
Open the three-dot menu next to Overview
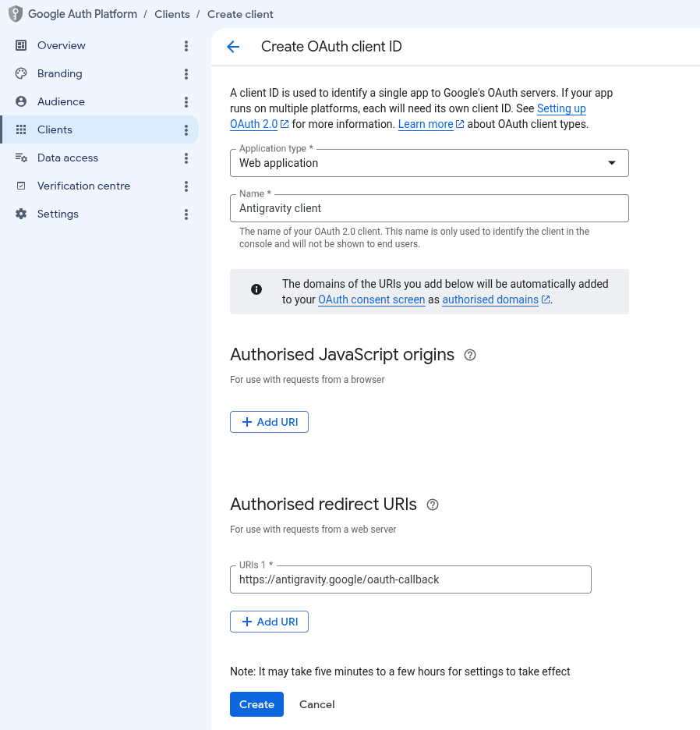click(186, 45)
